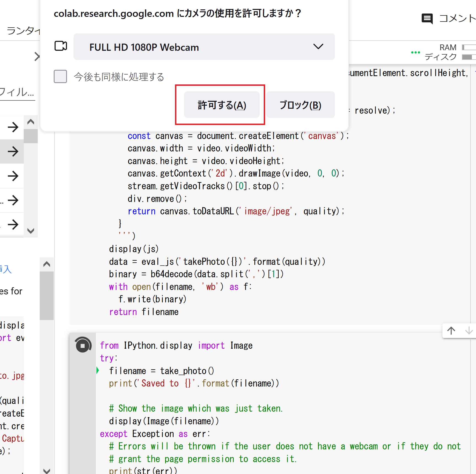Screen dimensions: 476x474
Task: Click the 許可する(A) allow button
Action: (222, 105)
